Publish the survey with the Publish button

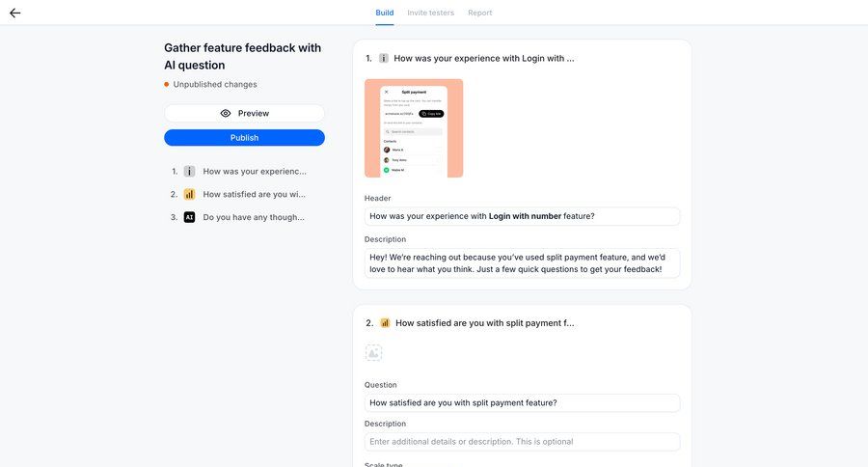[244, 138]
